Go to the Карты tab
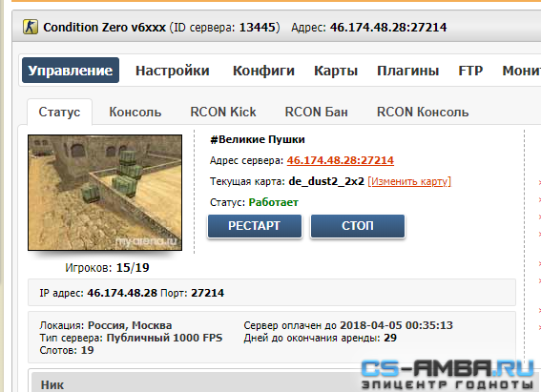The image size is (541, 392). (336, 71)
